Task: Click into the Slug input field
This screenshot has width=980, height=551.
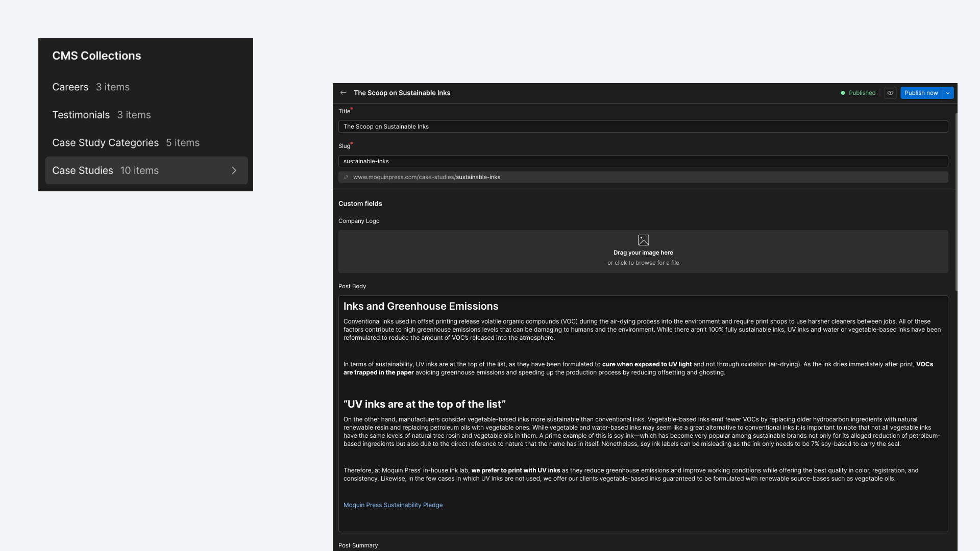Action: coord(643,161)
